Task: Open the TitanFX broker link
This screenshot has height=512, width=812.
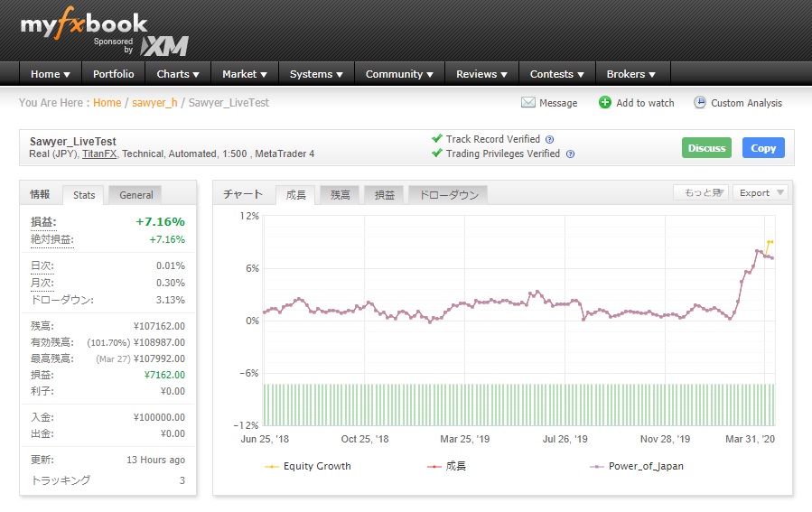Action: tap(99, 154)
